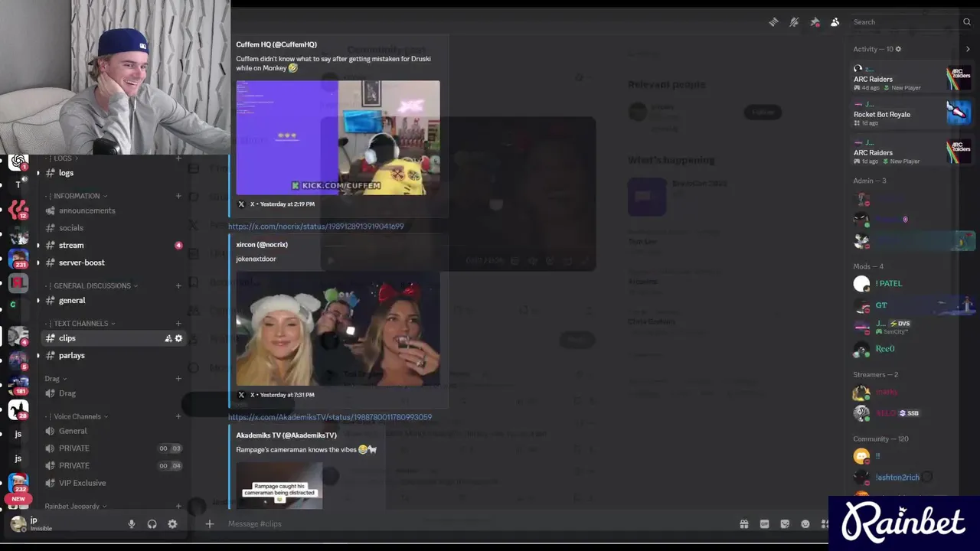This screenshot has width=980, height=551.
Task: Open User Settings gear icon
Action: [172, 524]
